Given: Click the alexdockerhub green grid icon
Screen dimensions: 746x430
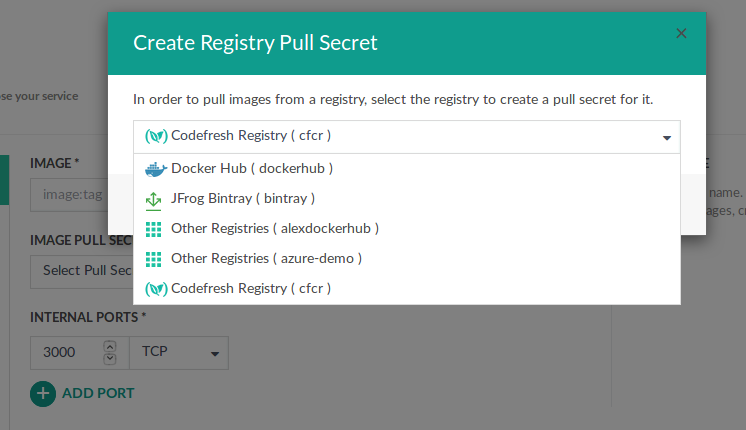Looking at the screenshot, I should point(153,228).
